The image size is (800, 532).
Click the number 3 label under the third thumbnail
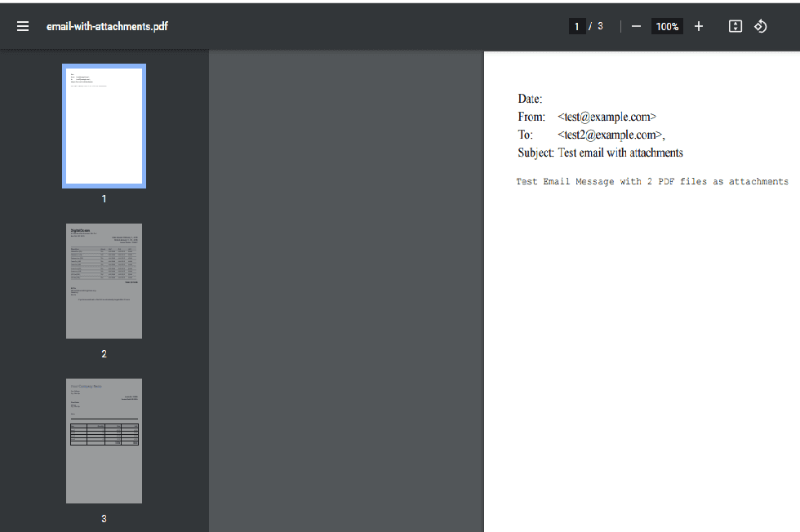coord(104,518)
